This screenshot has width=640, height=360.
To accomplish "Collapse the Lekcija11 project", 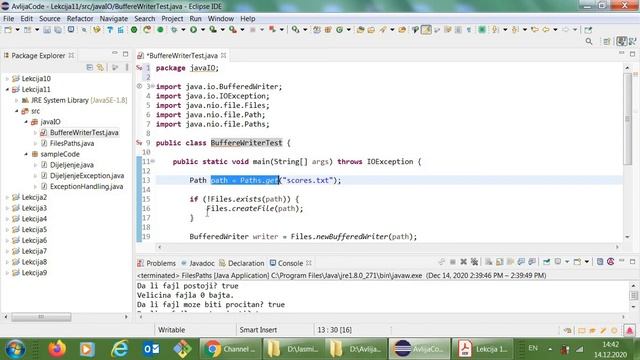I will (x=7, y=89).
